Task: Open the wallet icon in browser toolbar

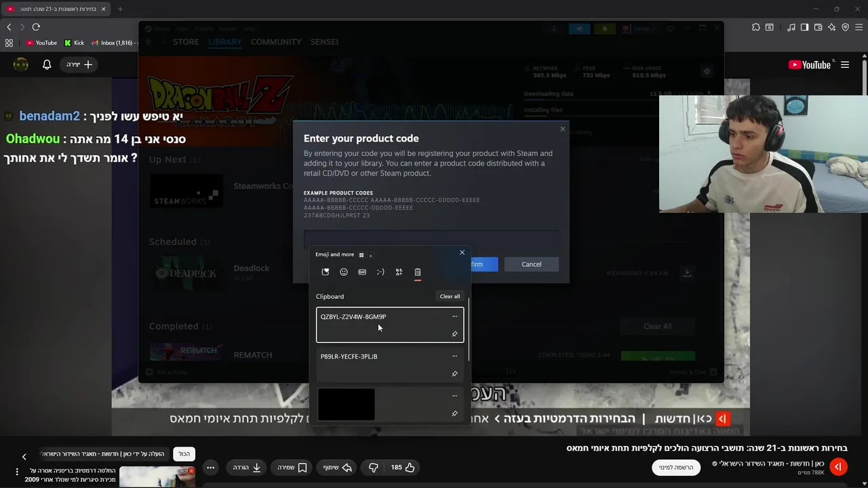Action: click(818, 27)
